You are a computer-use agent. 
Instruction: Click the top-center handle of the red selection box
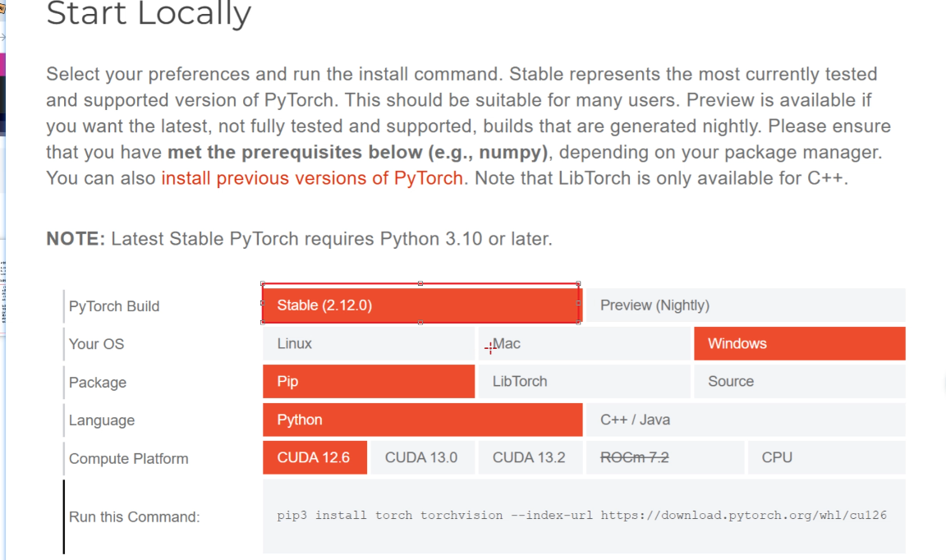tap(420, 283)
